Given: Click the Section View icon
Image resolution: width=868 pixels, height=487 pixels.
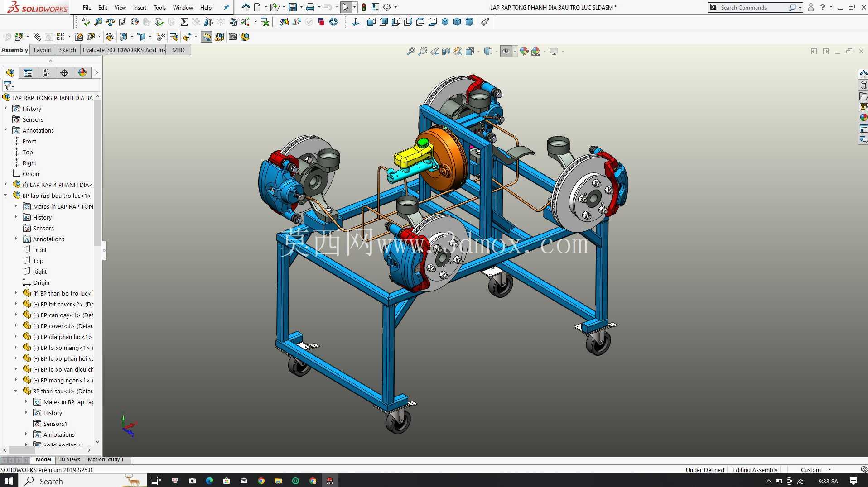Looking at the screenshot, I should coord(446,51).
